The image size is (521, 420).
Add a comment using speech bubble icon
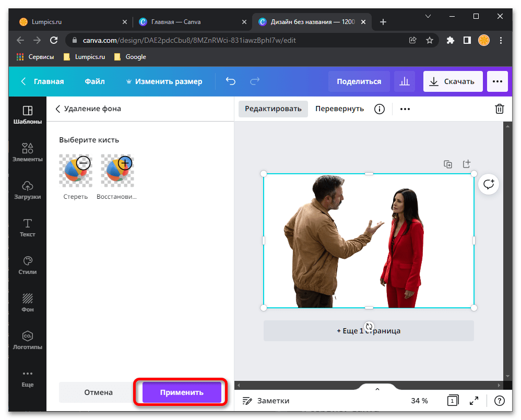[x=489, y=184]
